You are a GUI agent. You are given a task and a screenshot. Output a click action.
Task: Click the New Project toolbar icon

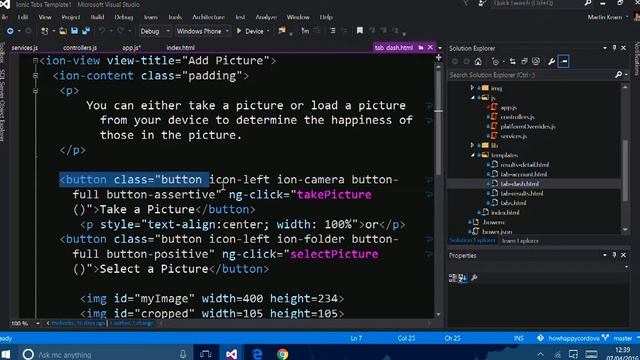[x=44, y=31]
